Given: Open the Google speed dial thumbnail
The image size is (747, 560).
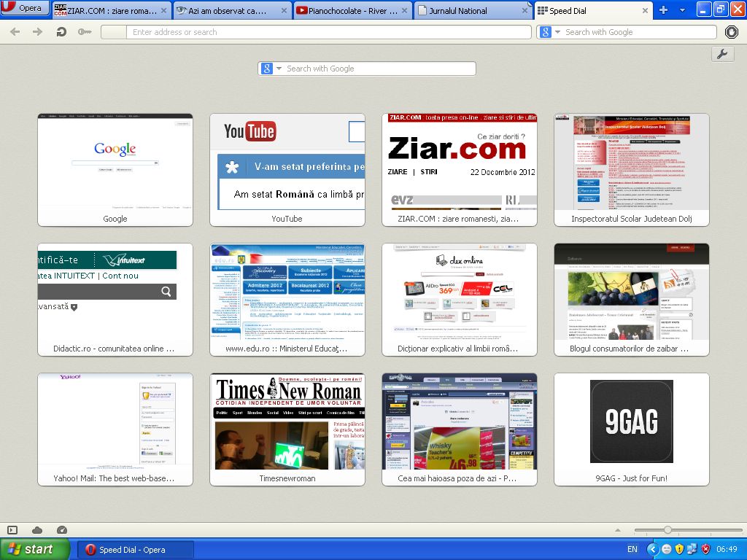Looking at the screenshot, I should [x=115, y=170].
